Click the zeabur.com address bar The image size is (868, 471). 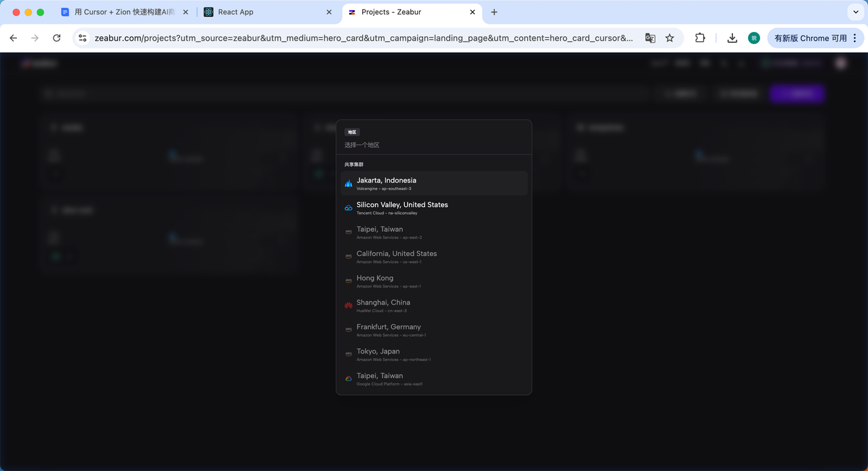coord(363,38)
